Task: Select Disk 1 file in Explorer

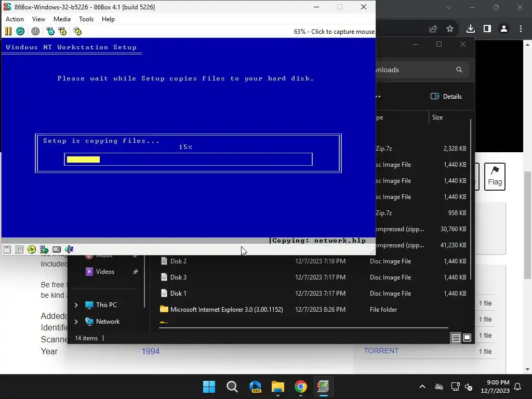Action: click(x=179, y=294)
